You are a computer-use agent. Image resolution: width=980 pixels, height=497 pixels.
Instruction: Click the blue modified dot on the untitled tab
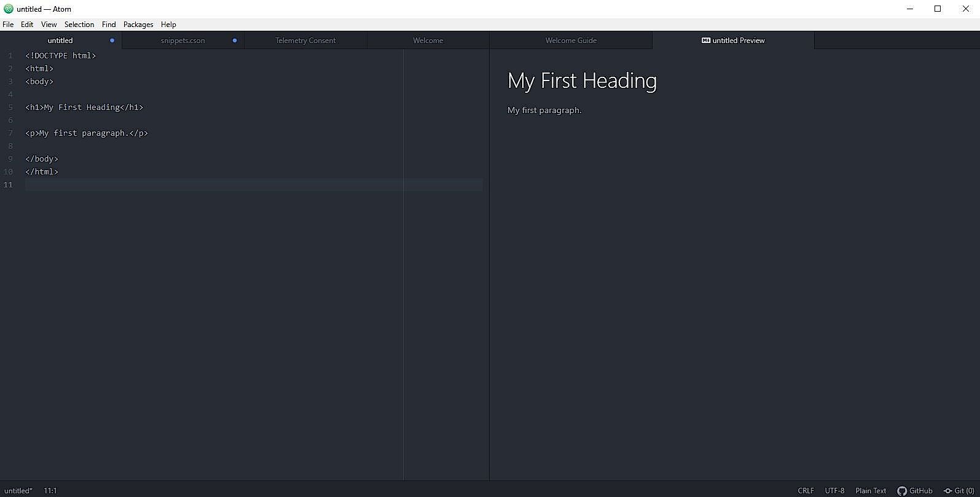(x=112, y=41)
